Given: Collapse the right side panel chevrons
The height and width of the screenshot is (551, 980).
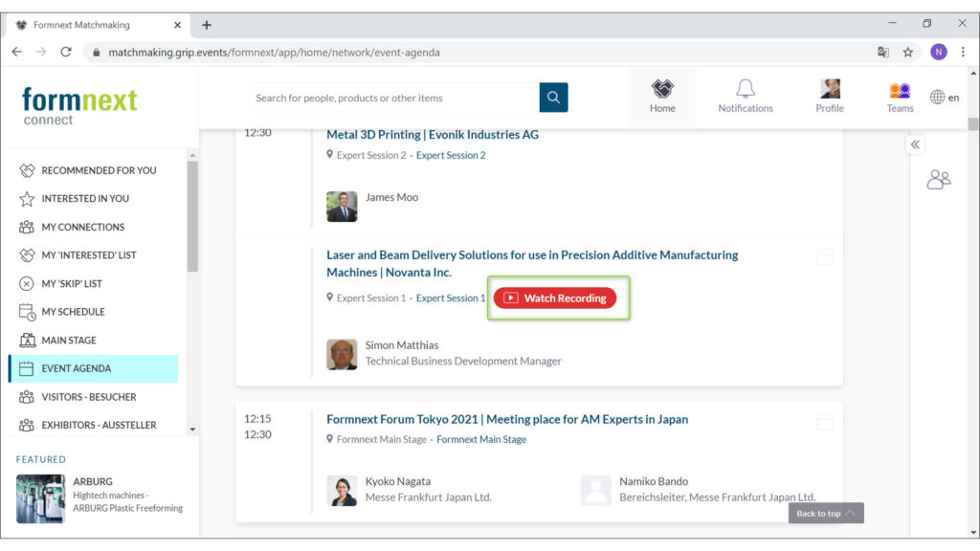Looking at the screenshot, I should point(915,144).
